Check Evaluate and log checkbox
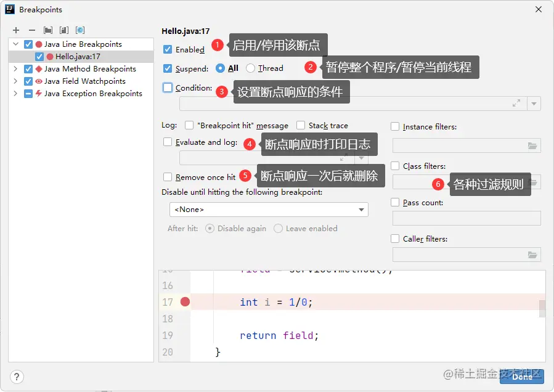 pos(168,142)
